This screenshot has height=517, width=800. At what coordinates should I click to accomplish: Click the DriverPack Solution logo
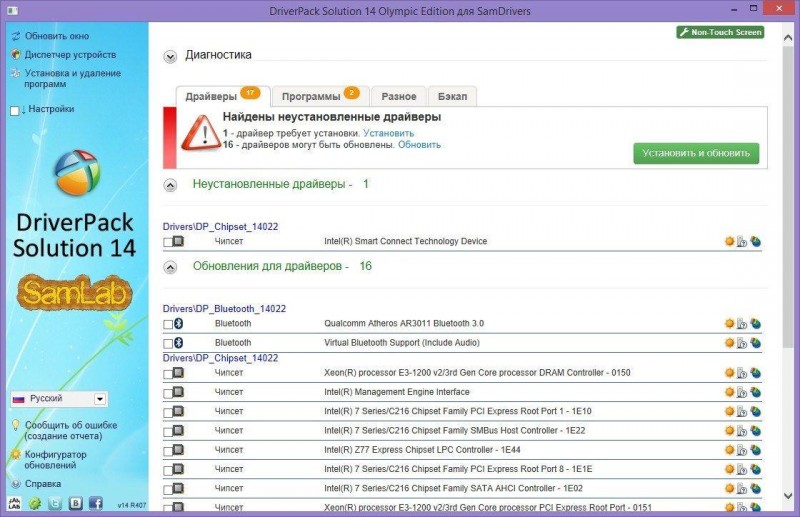click(77, 173)
